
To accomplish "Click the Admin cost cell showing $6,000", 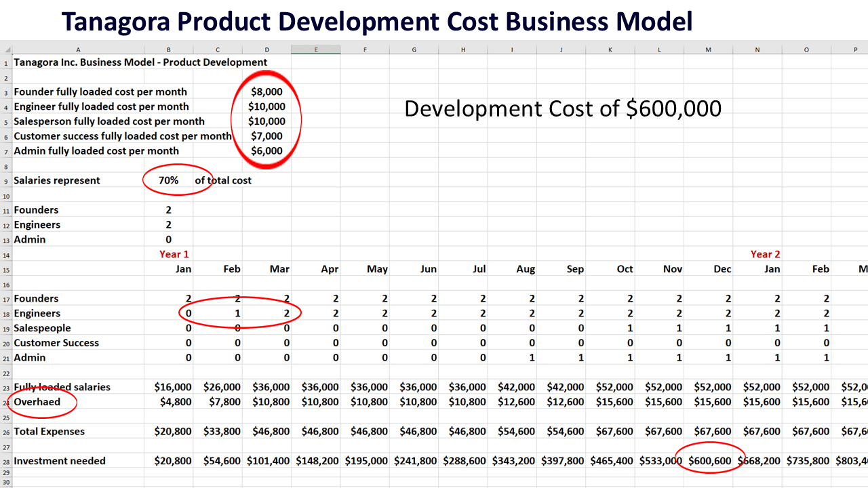I will pos(267,150).
